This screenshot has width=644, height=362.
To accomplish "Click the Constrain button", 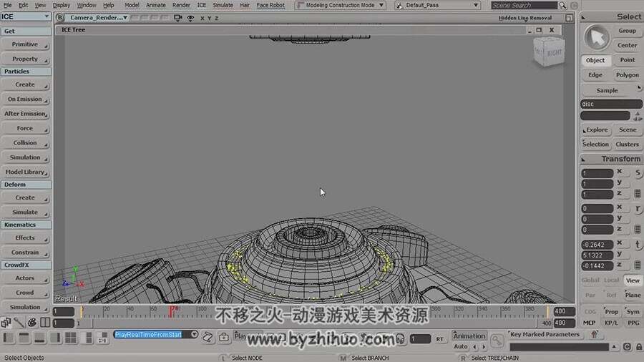I will pyautogui.click(x=26, y=253).
